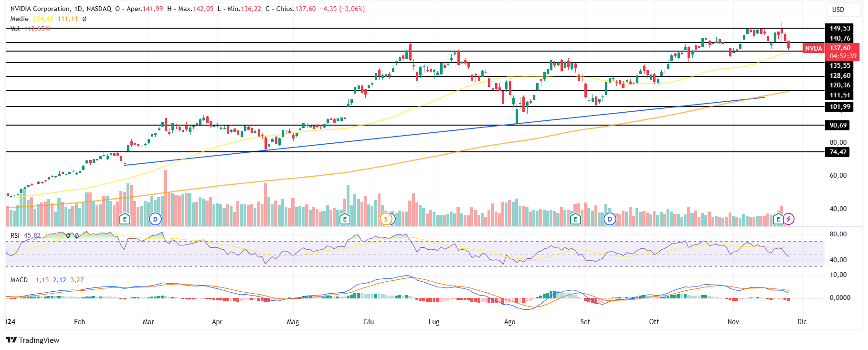Select the Medie moving averages legend
Viewport: 868px width, 350px height.
click(20, 19)
